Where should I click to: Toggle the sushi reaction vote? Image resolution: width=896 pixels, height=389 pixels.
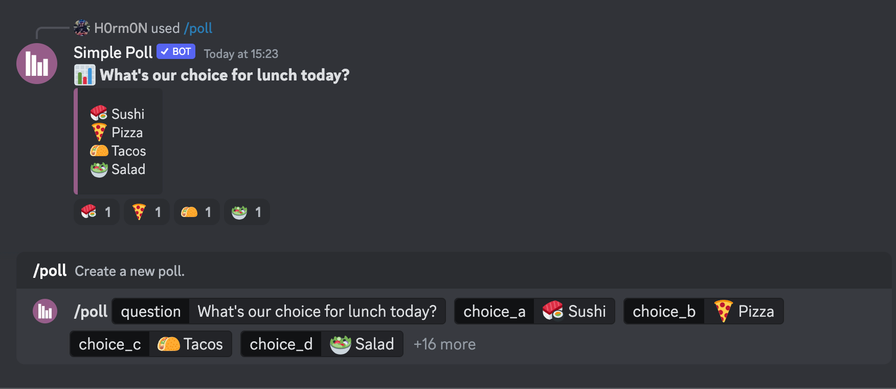pyautogui.click(x=97, y=212)
